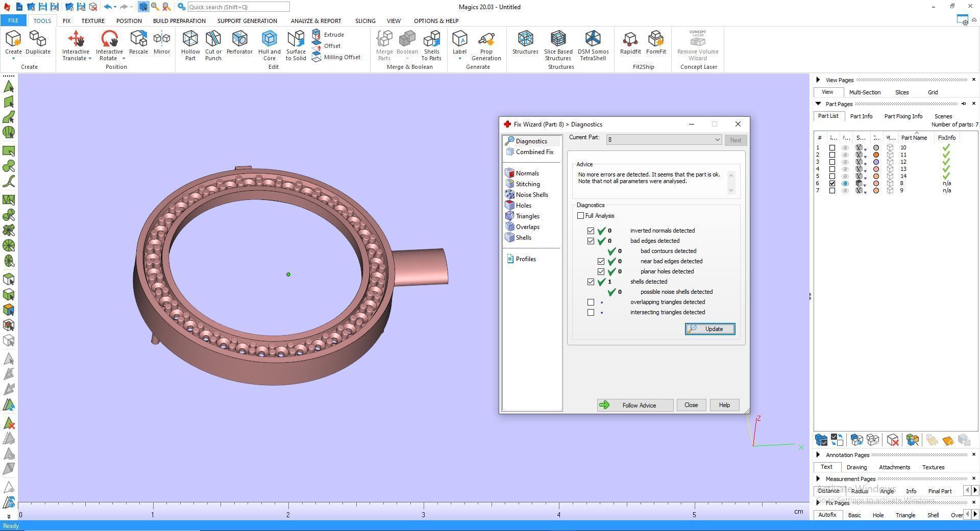Viewport: 980px width, 531px height.
Task: Select checkbox for part 11 row
Action: tap(832, 155)
